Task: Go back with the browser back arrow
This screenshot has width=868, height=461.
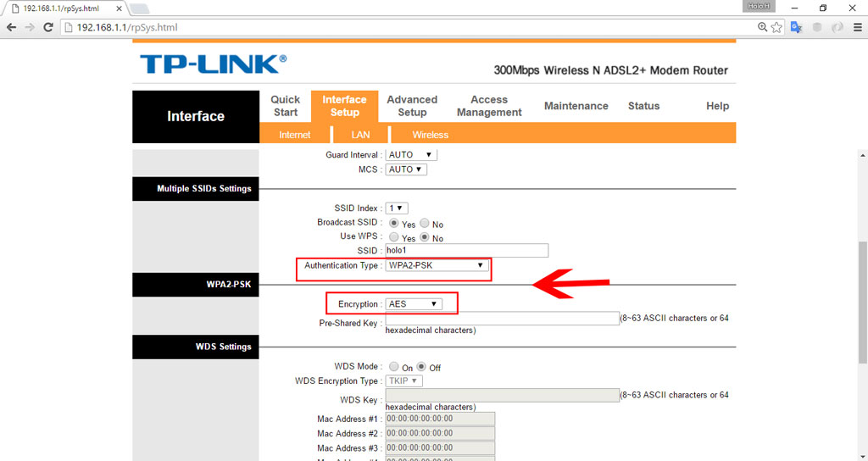Action: point(11,27)
